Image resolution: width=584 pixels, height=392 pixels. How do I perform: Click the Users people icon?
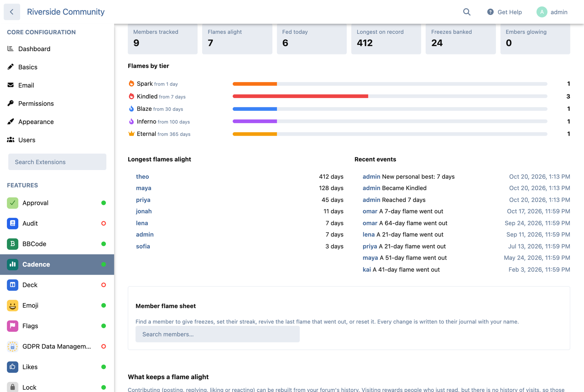tap(11, 140)
